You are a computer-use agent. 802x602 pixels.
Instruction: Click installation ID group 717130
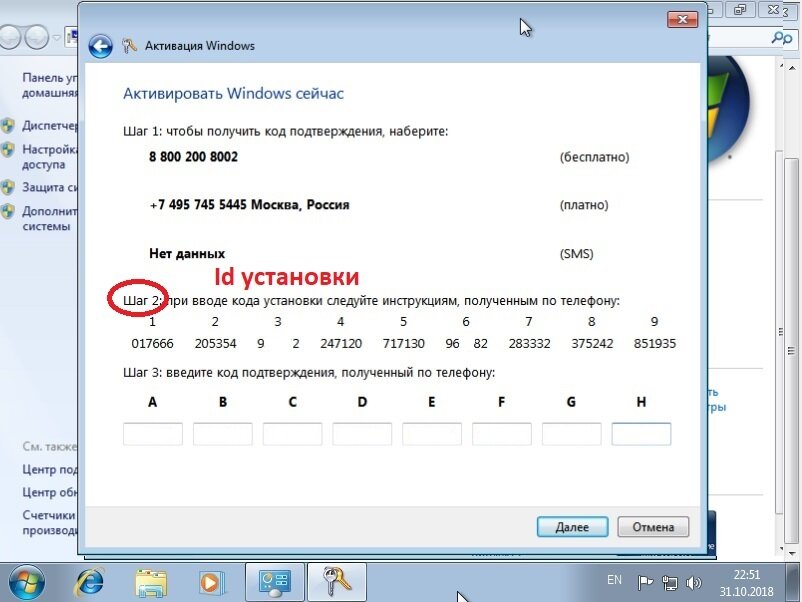(404, 343)
